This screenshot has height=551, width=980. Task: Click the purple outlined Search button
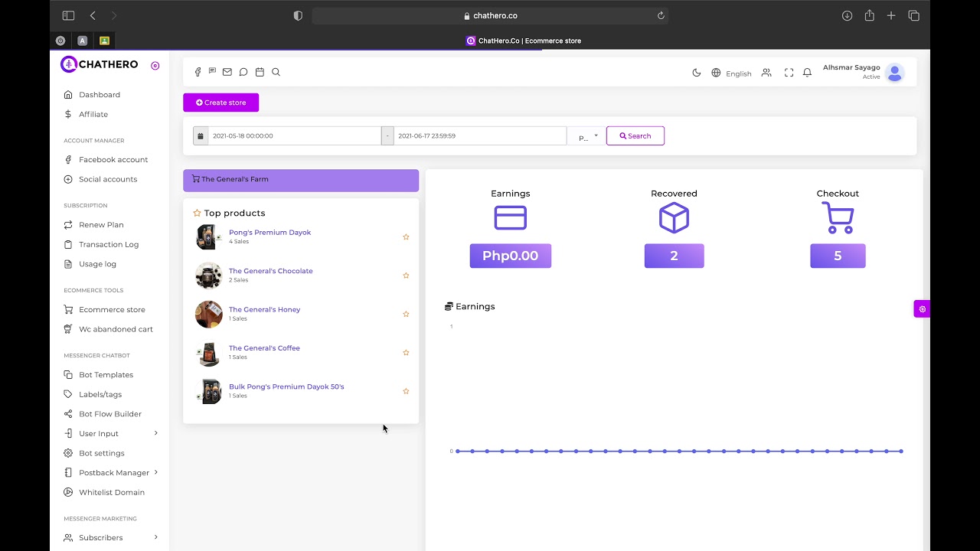click(635, 135)
